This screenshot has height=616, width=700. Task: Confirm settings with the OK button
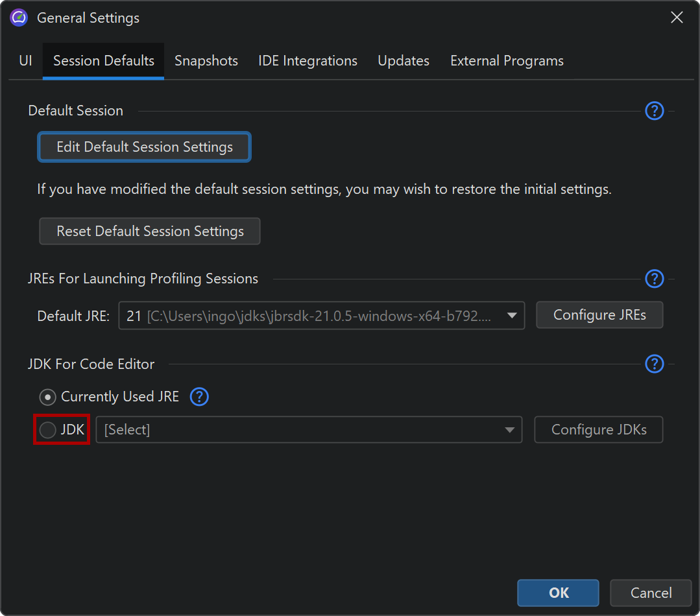click(558, 593)
